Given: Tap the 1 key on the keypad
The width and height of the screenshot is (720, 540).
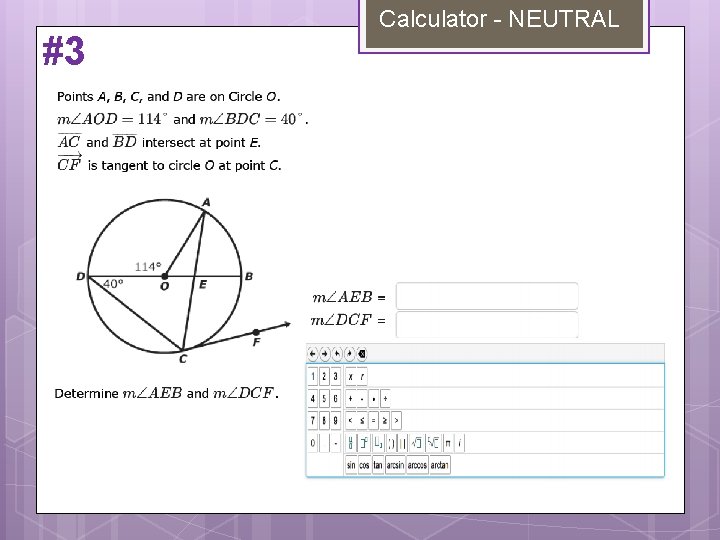Looking at the screenshot, I should (x=313, y=377).
